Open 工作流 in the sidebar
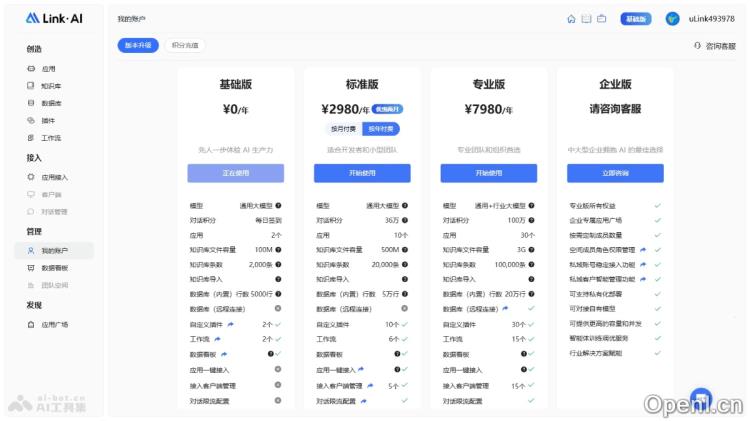The image size is (750, 421). pos(51,138)
